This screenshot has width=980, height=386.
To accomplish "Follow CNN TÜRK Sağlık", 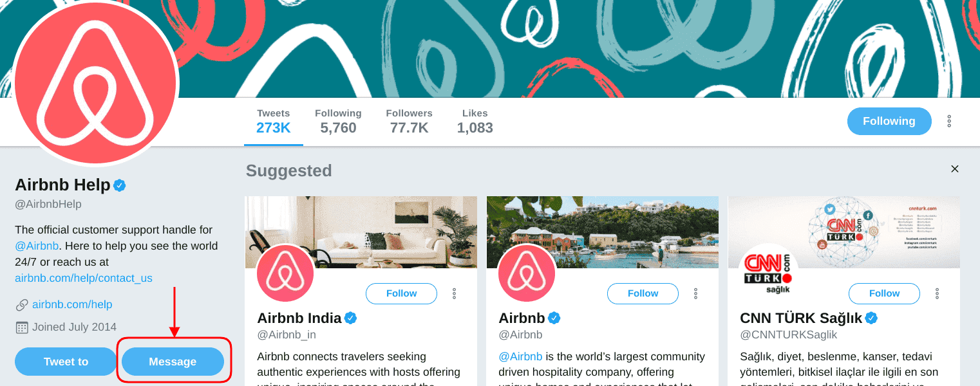I will [x=884, y=293].
